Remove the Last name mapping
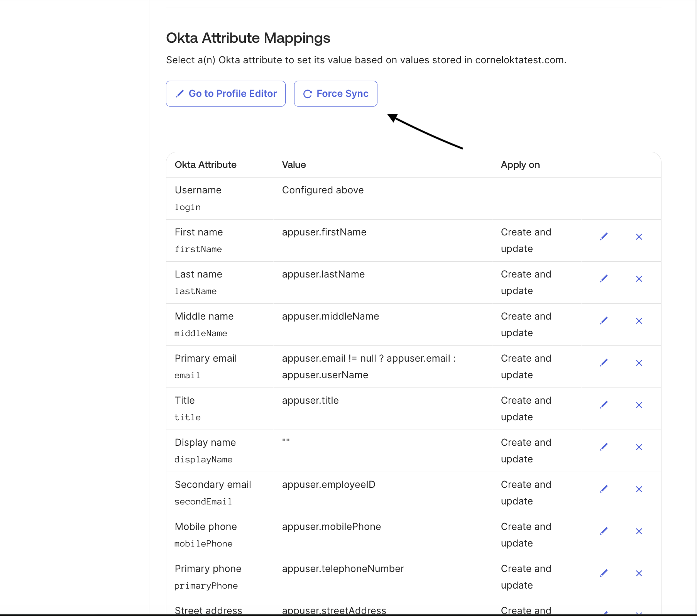Image resolution: width=697 pixels, height=616 pixels. pos(639,279)
